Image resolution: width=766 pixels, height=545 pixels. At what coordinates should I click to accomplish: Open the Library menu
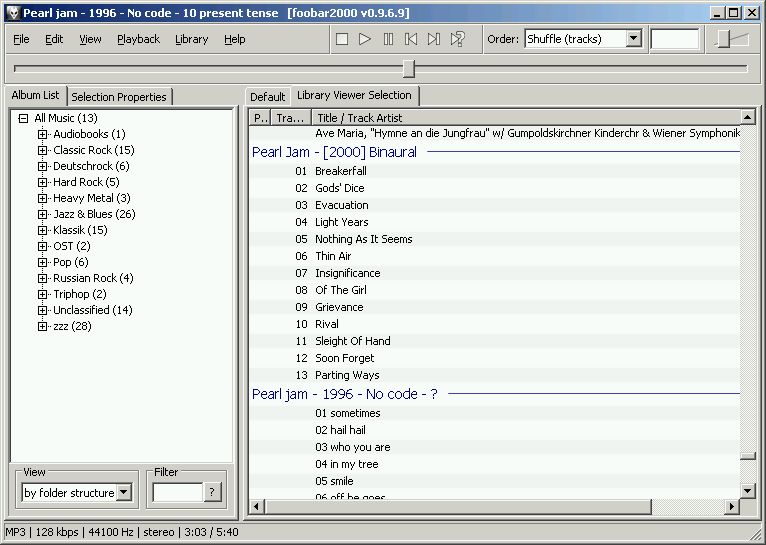pyautogui.click(x=191, y=39)
